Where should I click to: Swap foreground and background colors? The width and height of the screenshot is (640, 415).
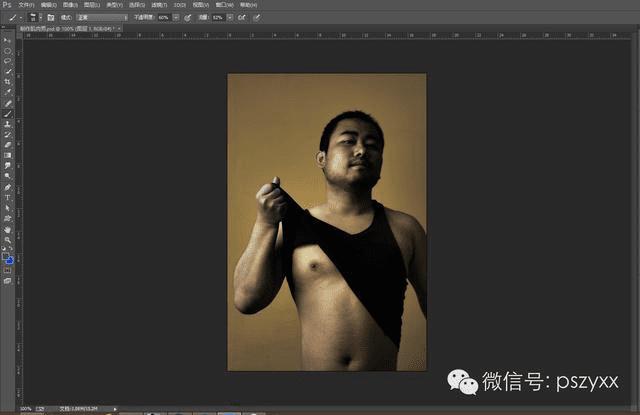11,248
